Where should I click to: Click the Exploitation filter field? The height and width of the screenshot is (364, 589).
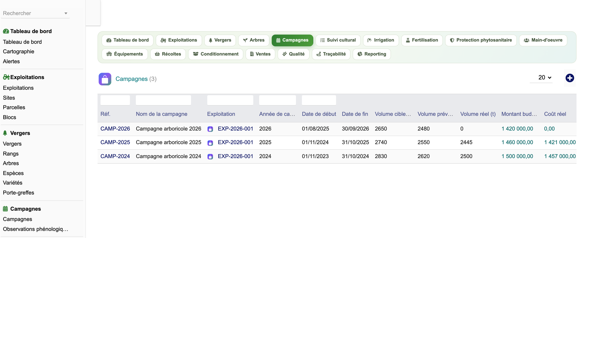[x=230, y=100]
